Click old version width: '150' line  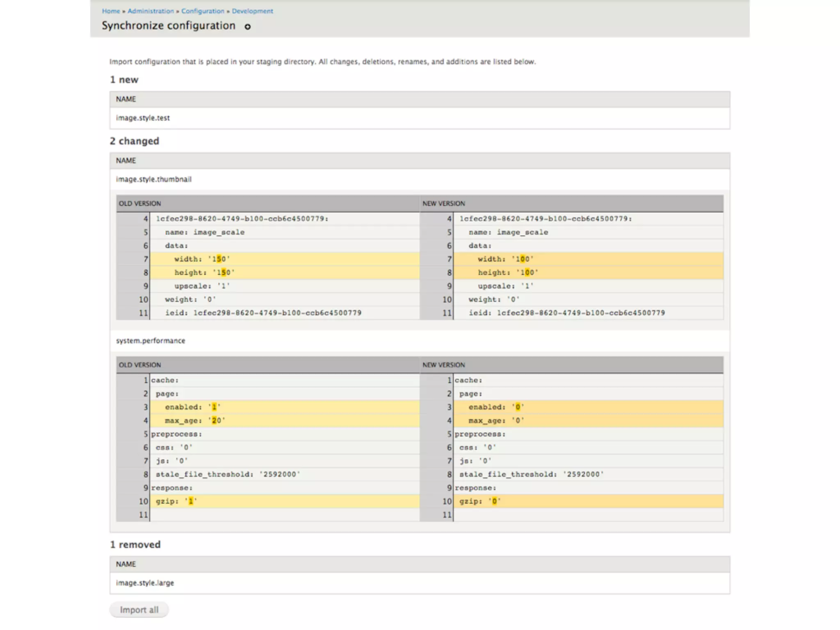[x=285, y=259]
